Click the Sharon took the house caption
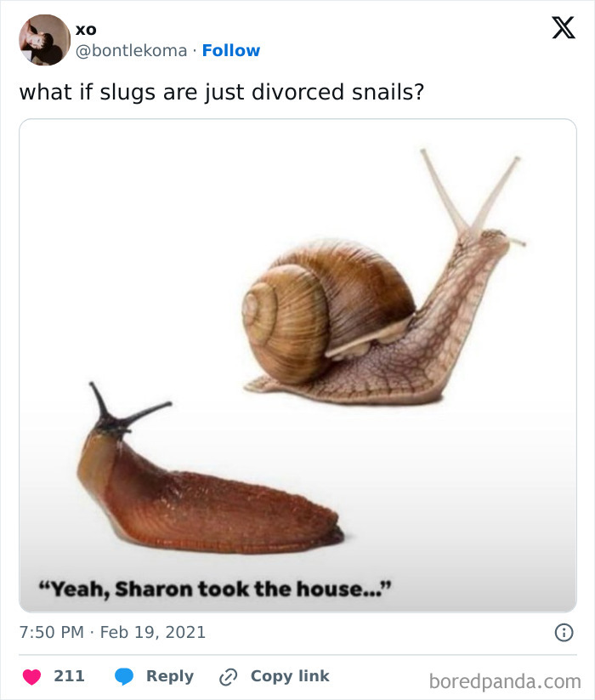 [x=214, y=589]
